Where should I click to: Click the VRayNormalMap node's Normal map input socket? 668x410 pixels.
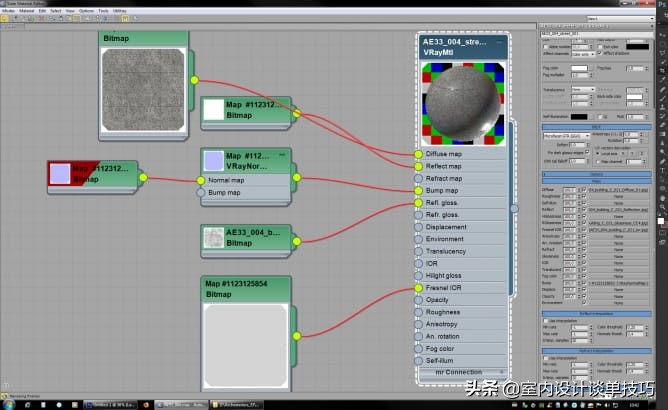click(200, 180)
